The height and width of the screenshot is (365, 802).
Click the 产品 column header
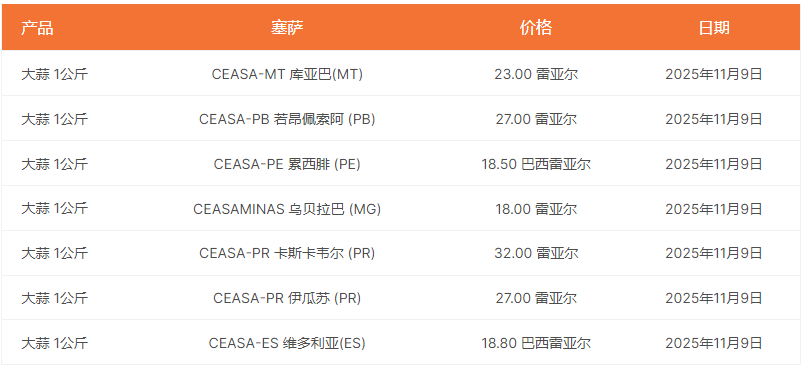pos(37,28)
